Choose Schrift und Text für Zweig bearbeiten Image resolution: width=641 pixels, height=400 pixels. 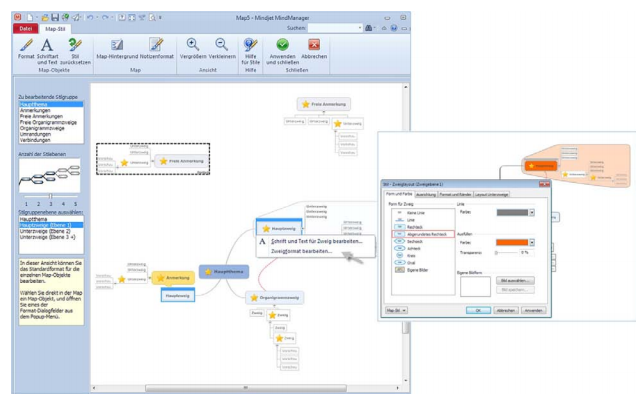(316, 241)
